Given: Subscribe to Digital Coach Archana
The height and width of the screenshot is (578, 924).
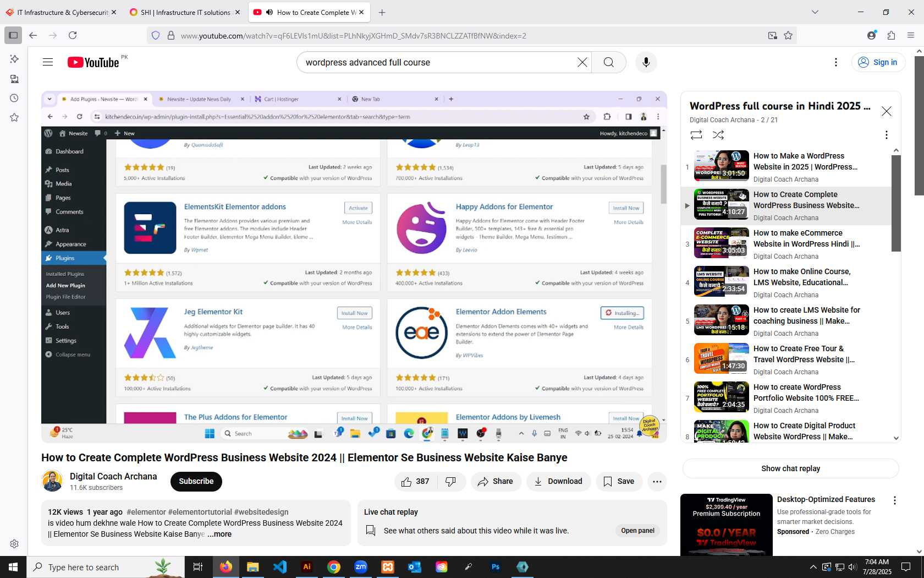Looking at the screenshot, I should [196, 482].
